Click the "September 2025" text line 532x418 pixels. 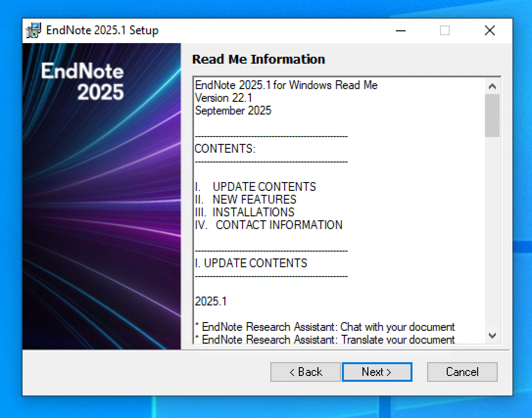click(x=233, y=111)
